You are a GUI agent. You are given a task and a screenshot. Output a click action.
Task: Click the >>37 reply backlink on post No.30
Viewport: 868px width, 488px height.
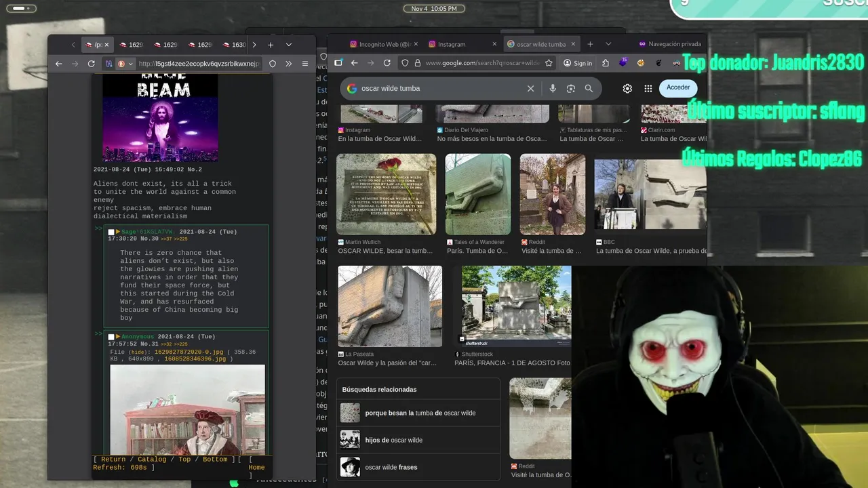click(x=166, y=239)
